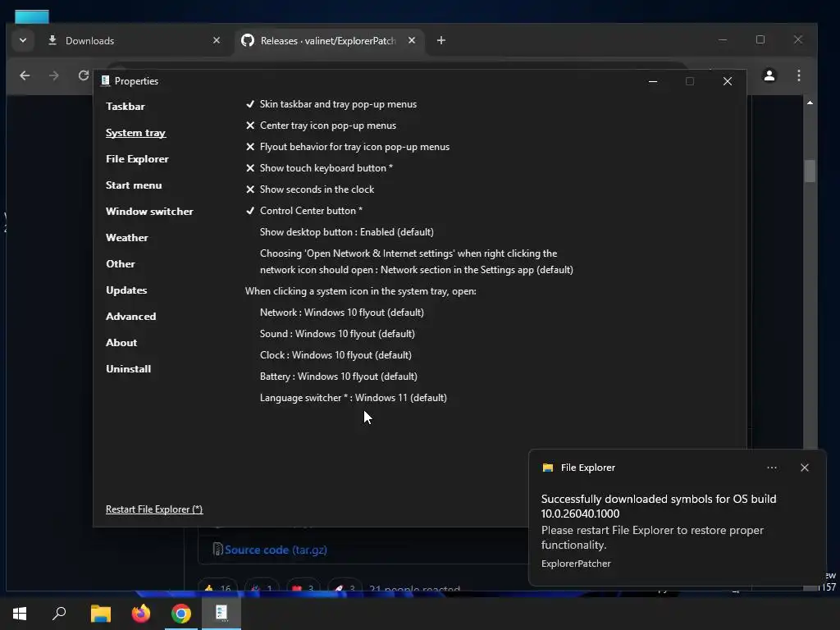Click Restart File Explorer link
The image size is (840, 630).
click(154, 509)
